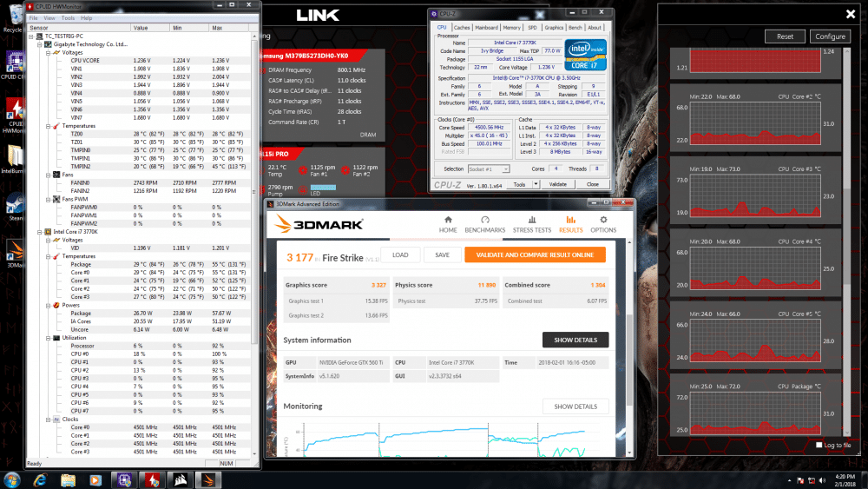Switch to CPU-Z Bench tab
The height and width of the screenshot is (489, 868).
pos(575,27)
